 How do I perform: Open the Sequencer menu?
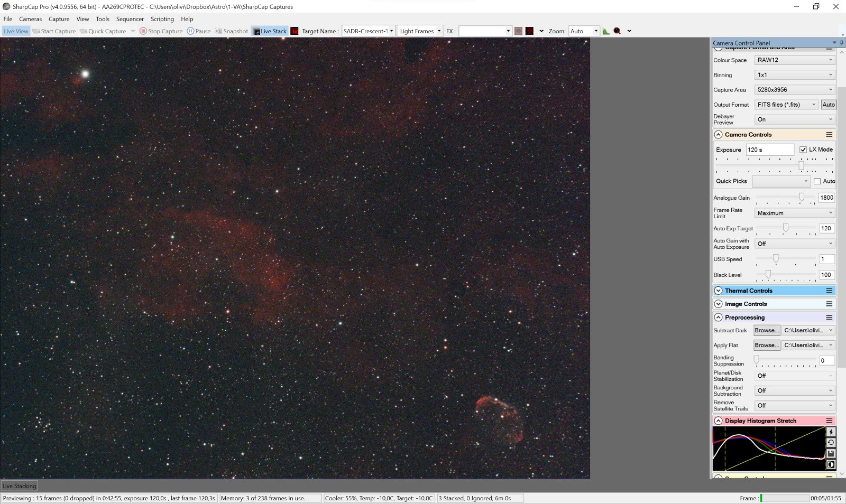tap(130, 19)
